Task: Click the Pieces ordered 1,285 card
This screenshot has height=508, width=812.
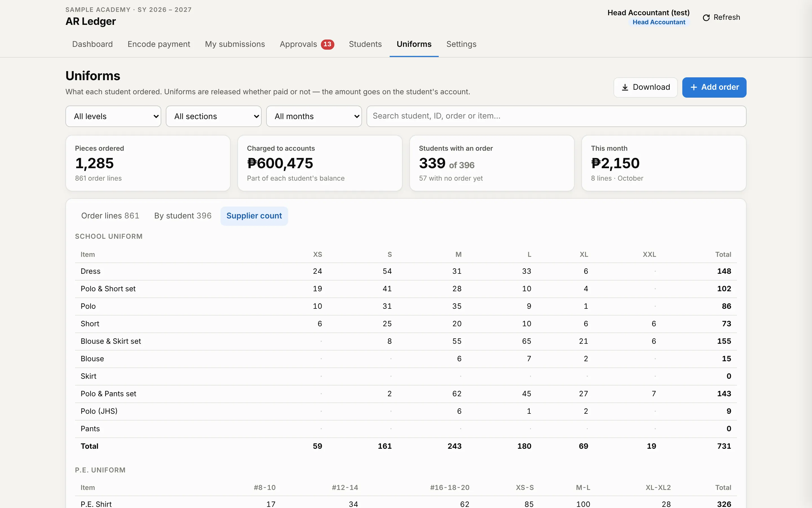Action: click(x=148, y=163)
